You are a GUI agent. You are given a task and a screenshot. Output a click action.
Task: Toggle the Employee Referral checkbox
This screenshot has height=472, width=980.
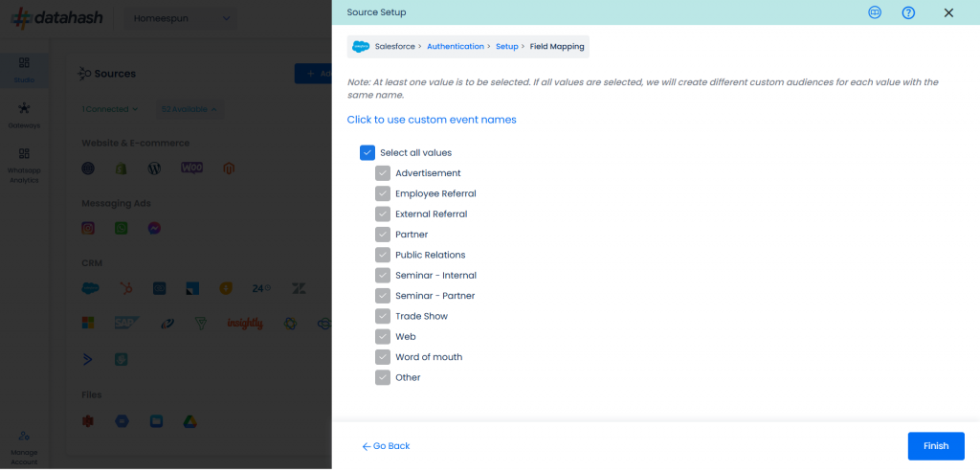tap(383, 193)
